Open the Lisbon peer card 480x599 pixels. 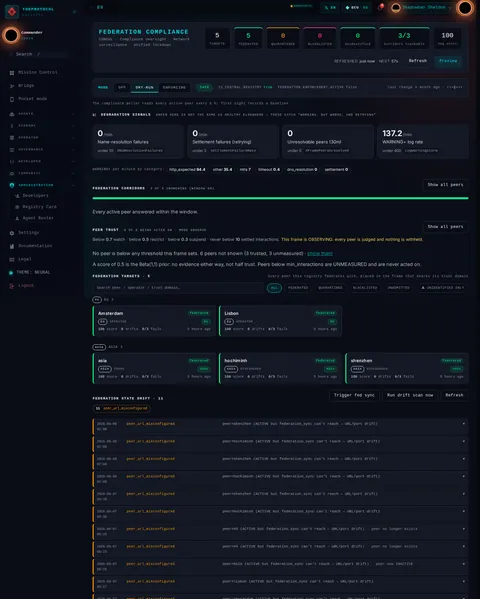click(x=280, y=321)
